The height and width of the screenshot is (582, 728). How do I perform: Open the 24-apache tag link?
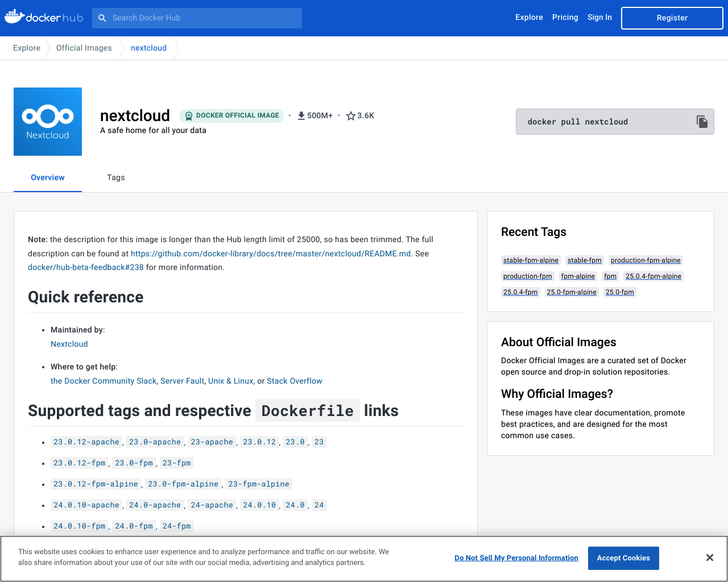coord(212,505)
